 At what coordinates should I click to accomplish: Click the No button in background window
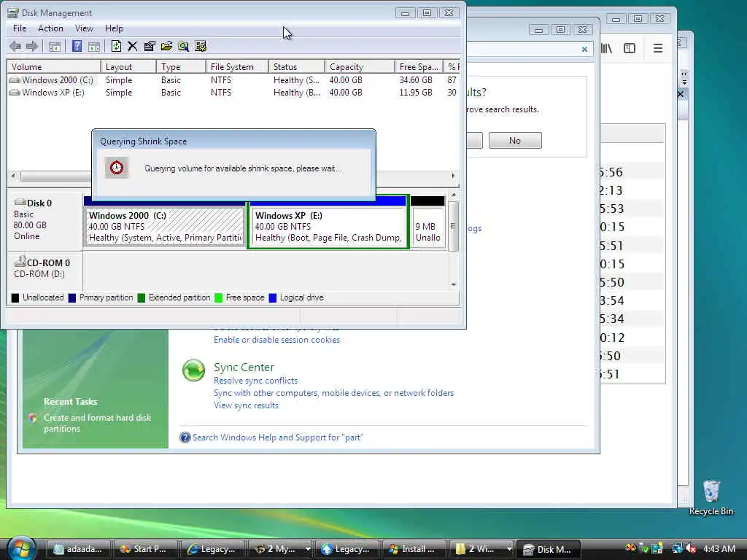click(x=515, y=141)
